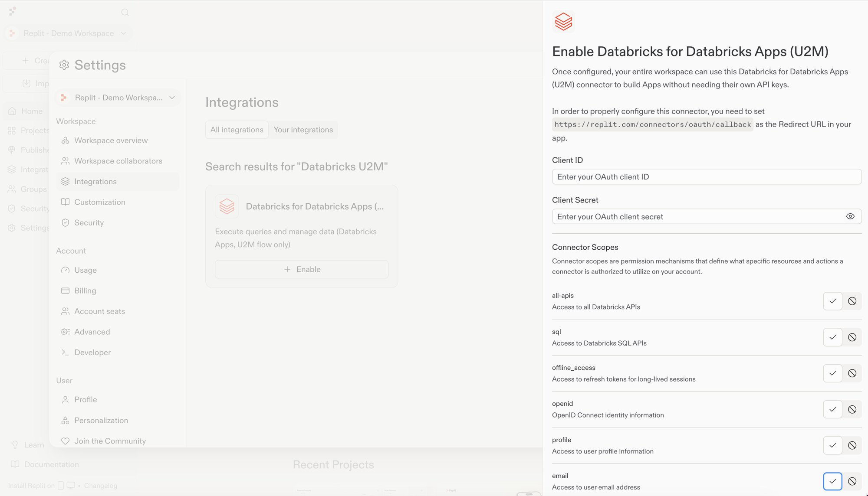Click the Learn link in the left nav
This screenshot has height=496, width=868.
pyautogui.click(x=34, y=445)
